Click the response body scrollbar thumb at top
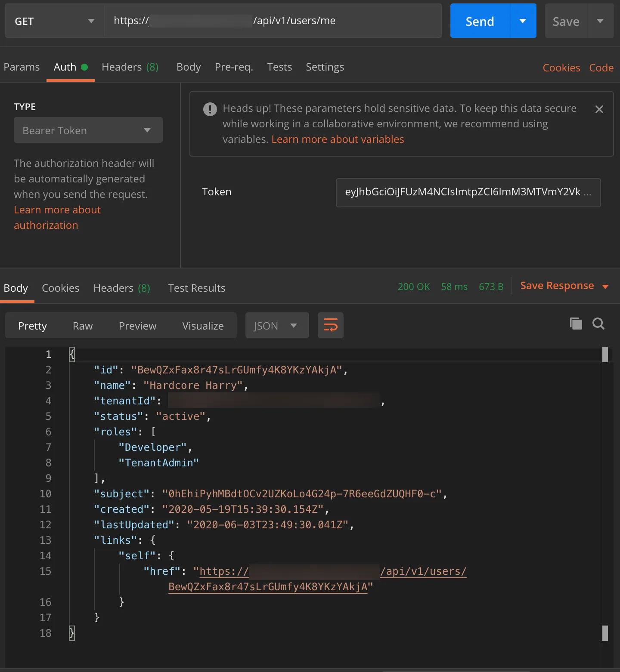 (605, 354)
